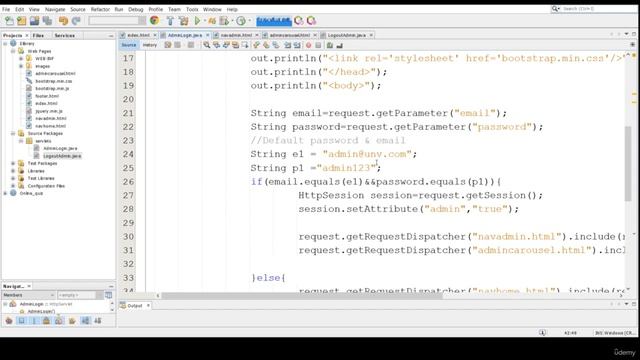Collapse the Source Packages node
The width and height of the screenshot is (640, 360).
13,133
